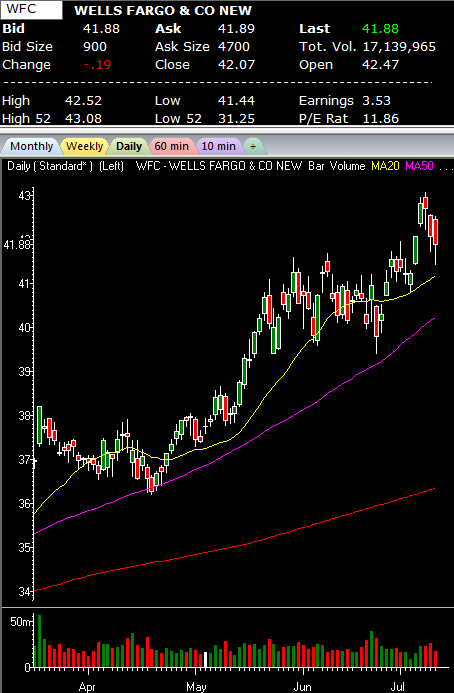Click the MA50 indicator label
The height and width of the screenshot is (693, 454).
coord(420,166)
